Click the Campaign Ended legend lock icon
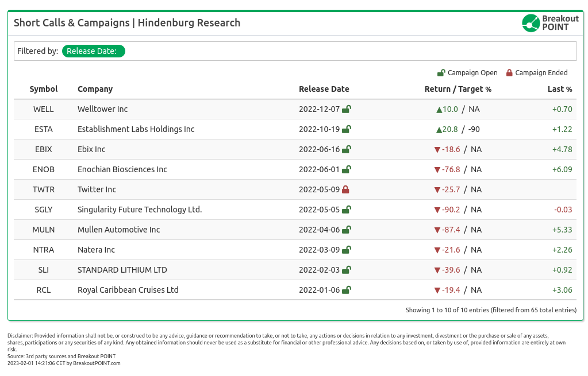Screen dimensions: 588x376 tap(509, 73)
